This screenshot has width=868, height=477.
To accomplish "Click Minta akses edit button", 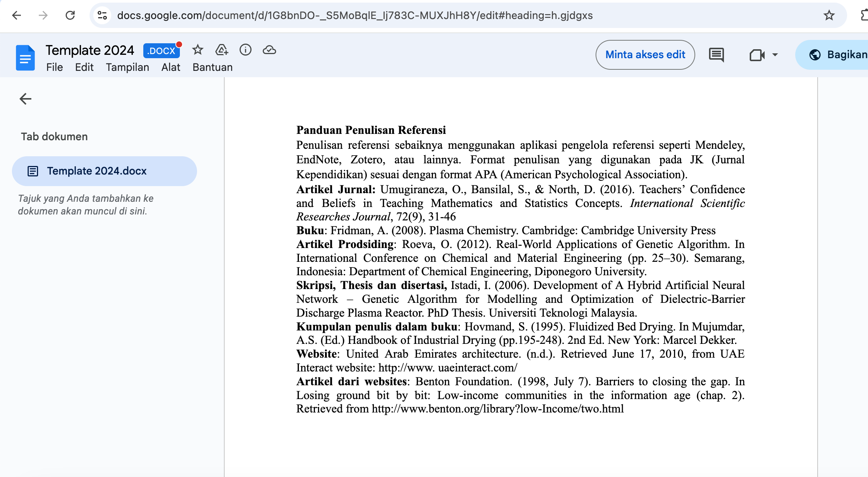I will pos(645,55).
